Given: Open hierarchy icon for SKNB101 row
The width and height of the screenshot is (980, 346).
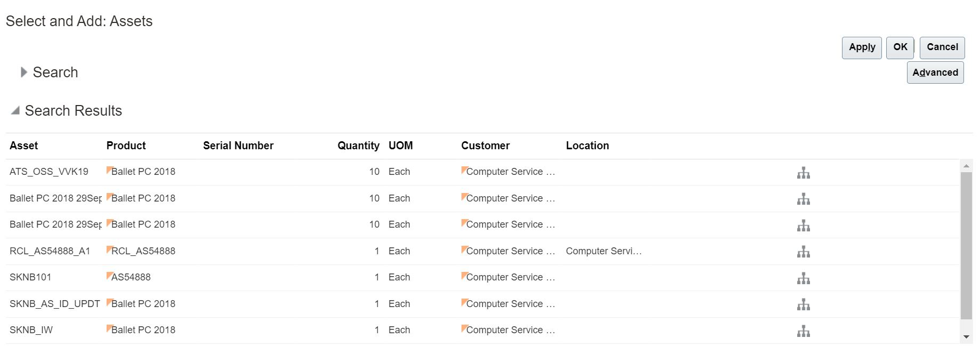Looking at the screenshot, I should coord(803,278).
